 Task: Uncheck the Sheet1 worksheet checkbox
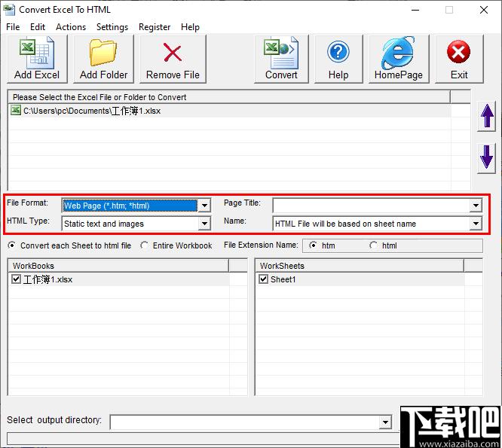tap(263, 279)
